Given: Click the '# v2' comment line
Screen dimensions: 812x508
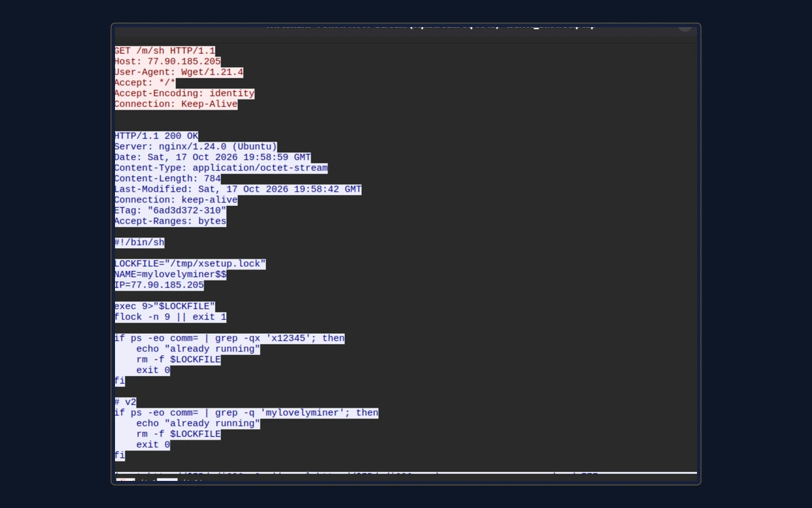Looking at the screenshot, I should pyautogui.click(x=125, y=402).
